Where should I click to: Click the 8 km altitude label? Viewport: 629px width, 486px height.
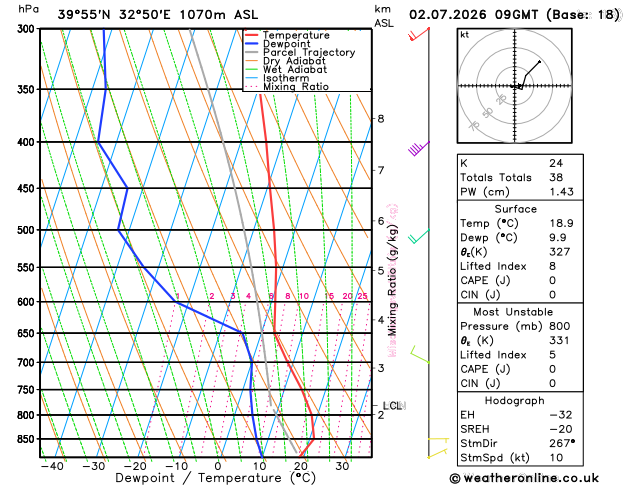(381, 119)
